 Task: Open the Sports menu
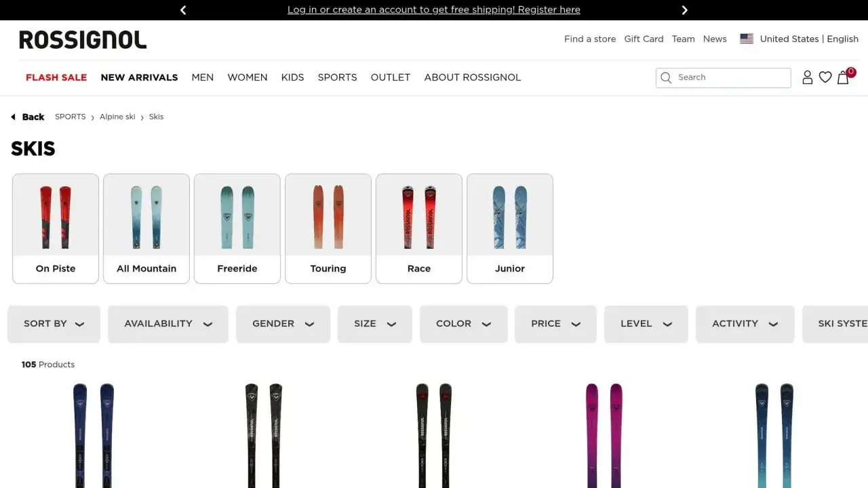click(337, 77)
